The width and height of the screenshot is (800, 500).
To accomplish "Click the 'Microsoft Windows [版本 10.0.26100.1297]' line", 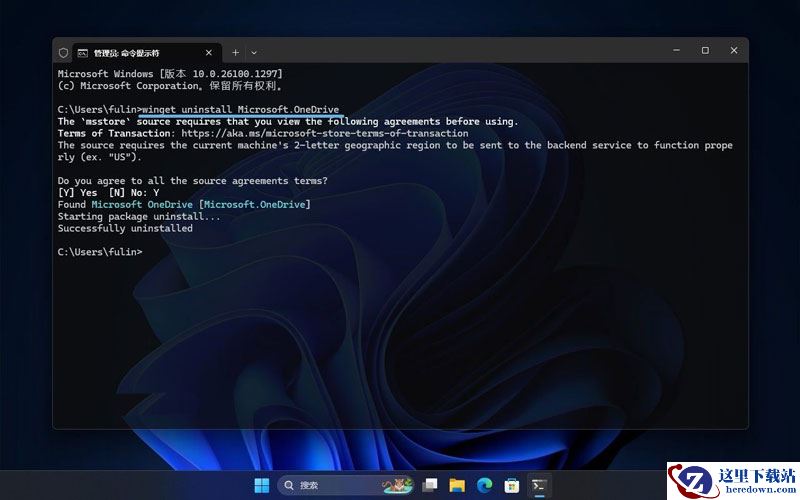I will click(x=170, y=73).
